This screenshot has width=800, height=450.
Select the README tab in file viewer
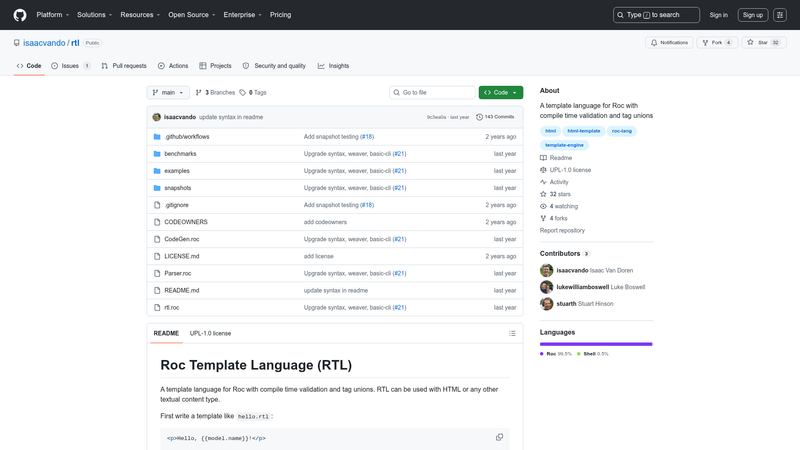tap(166, 333)
